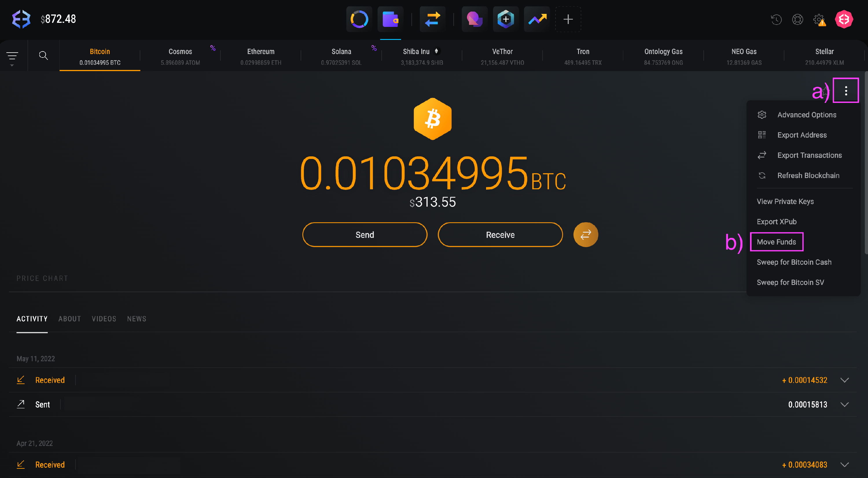Toggle percent display next to Cosmos
Viewport: 868px width, 478px height.
click(213, 48)
